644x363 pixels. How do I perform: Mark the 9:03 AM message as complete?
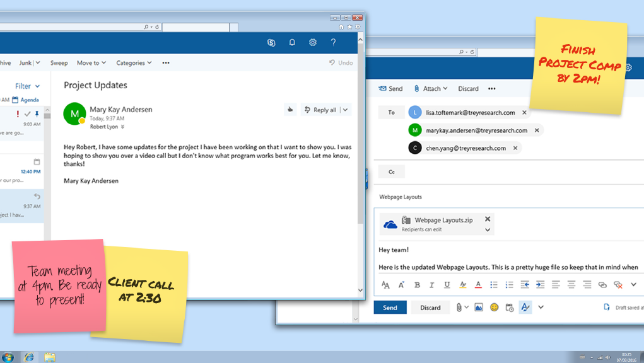pyautogui.click(x=28, y=113)
